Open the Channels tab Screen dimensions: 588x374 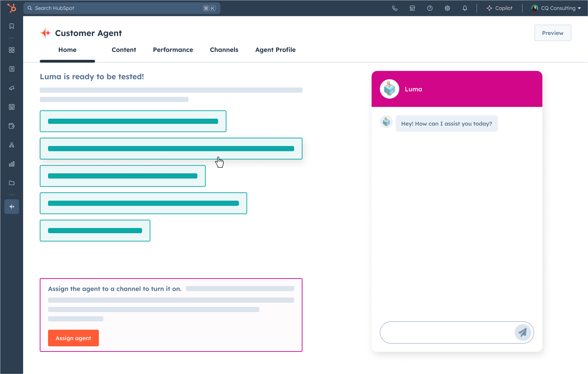click(224, 50)
